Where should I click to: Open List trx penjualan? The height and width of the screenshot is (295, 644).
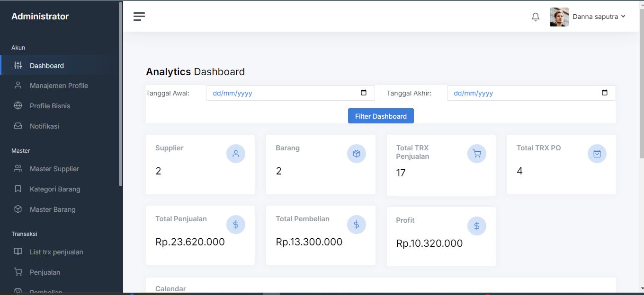click(x=56, y=252)
